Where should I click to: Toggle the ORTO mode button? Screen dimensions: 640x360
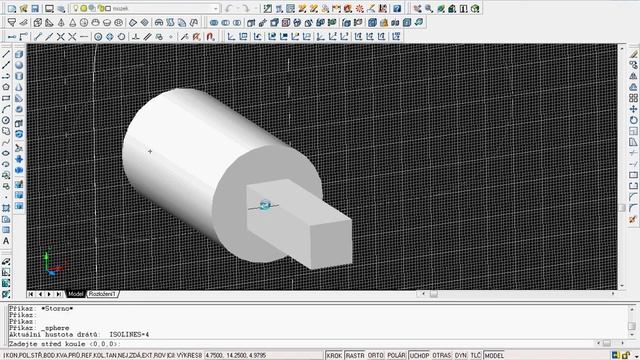click(376, 356)
